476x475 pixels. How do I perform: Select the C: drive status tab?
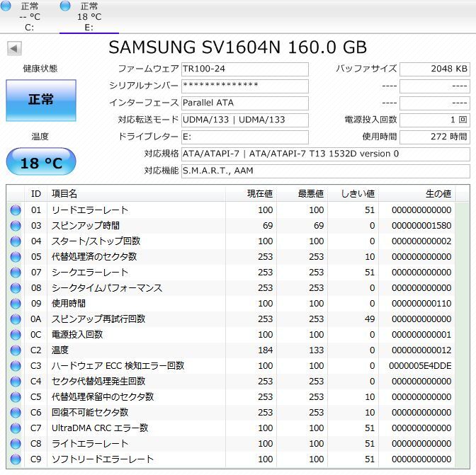click(30, 16)
